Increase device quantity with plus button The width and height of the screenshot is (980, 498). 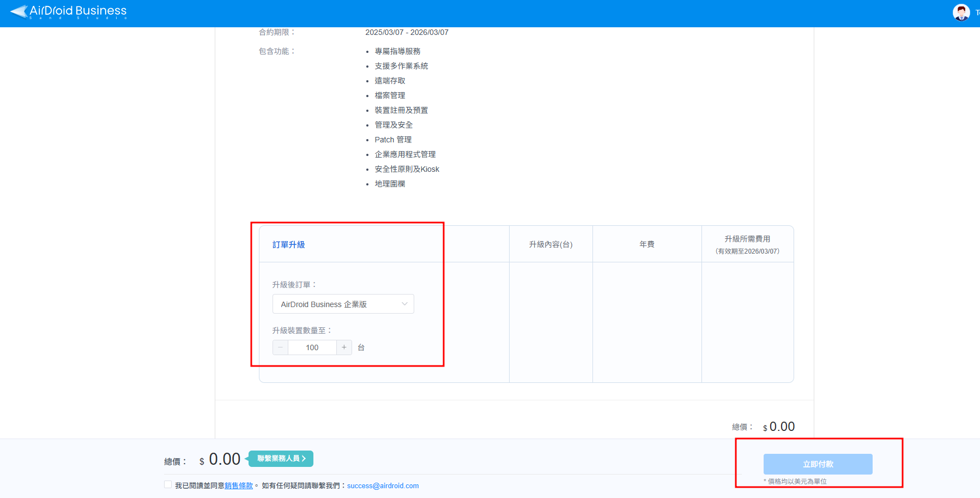[344, 347]
